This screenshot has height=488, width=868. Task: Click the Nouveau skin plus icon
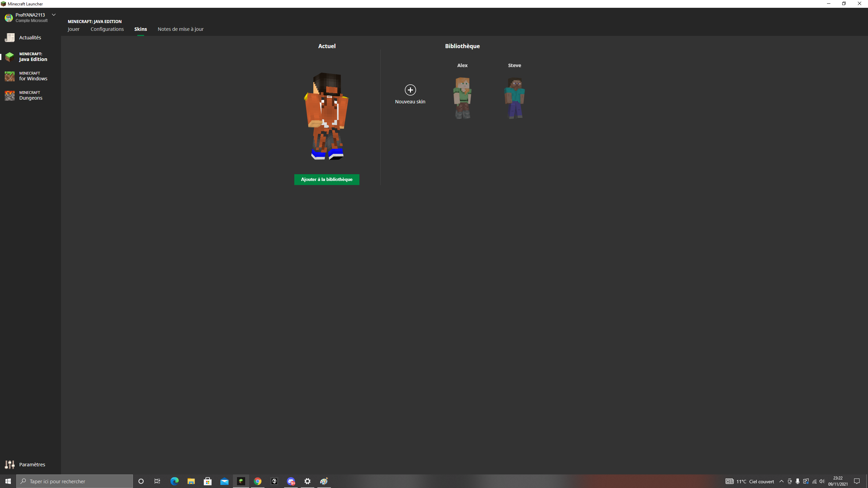tap(410, 90)
